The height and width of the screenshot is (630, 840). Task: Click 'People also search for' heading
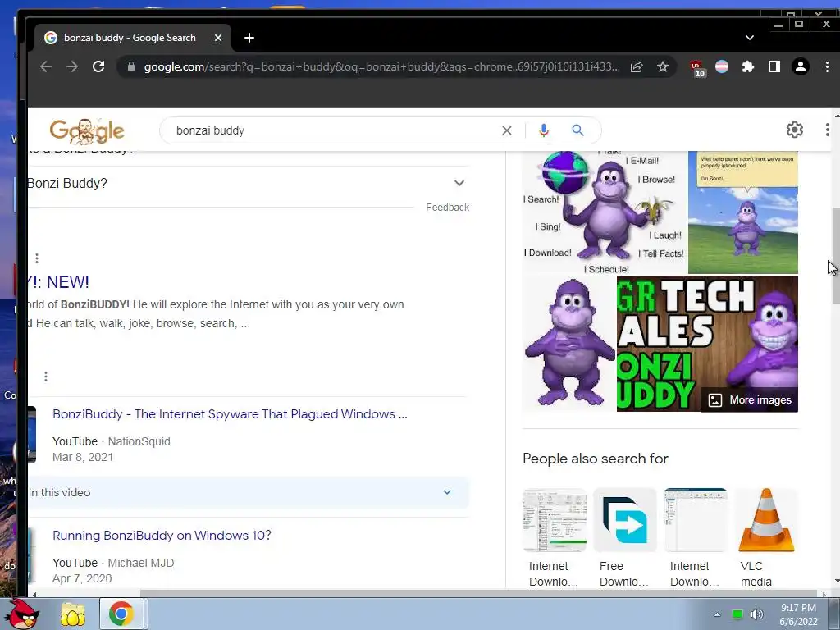click(596, 459)
